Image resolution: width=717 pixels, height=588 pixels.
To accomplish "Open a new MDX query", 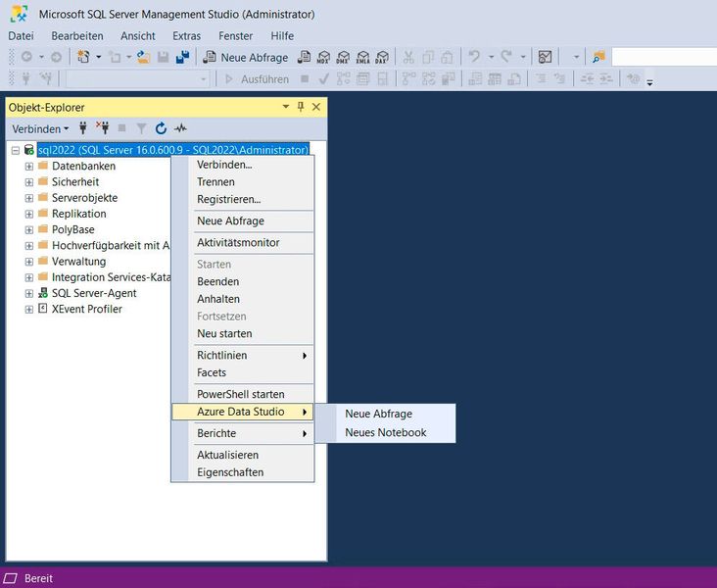I will [x=324, y=57].
